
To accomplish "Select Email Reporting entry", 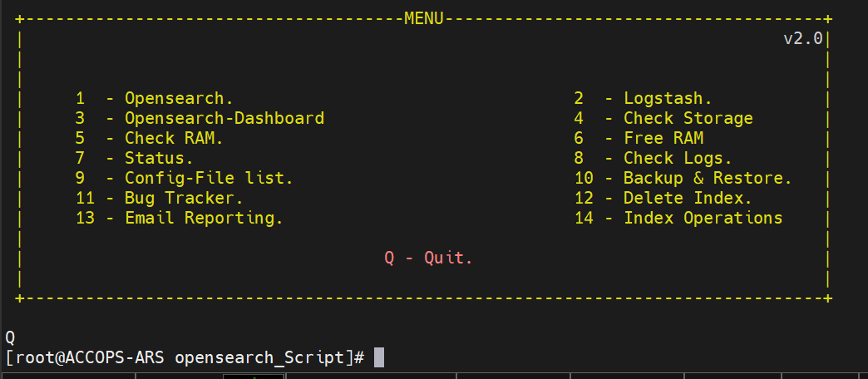I will 179,218.
